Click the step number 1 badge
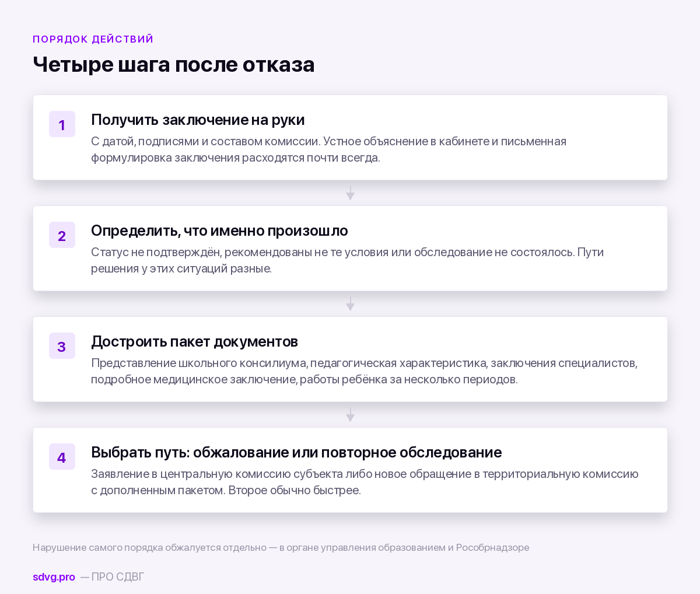 (62, 124)
